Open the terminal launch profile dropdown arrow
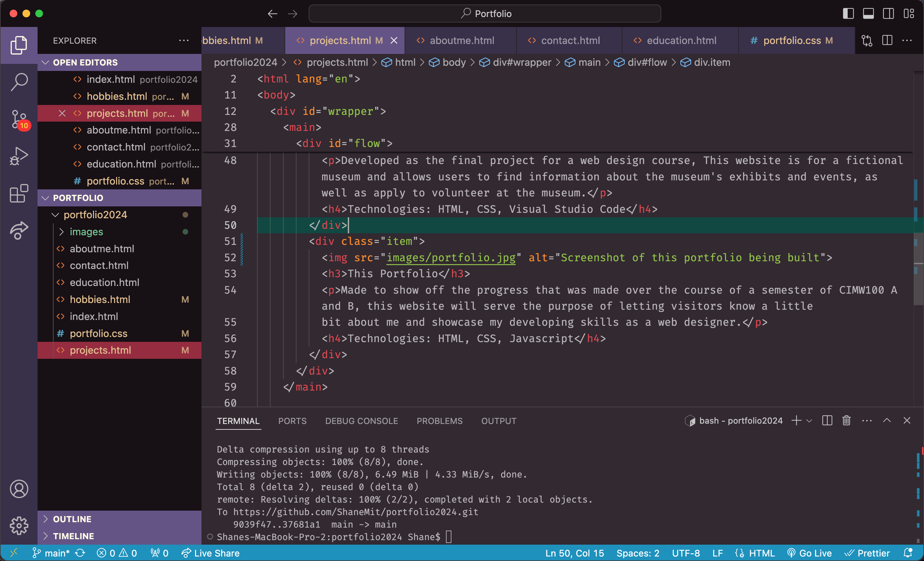The image size is (924, 561). (809, 421)
